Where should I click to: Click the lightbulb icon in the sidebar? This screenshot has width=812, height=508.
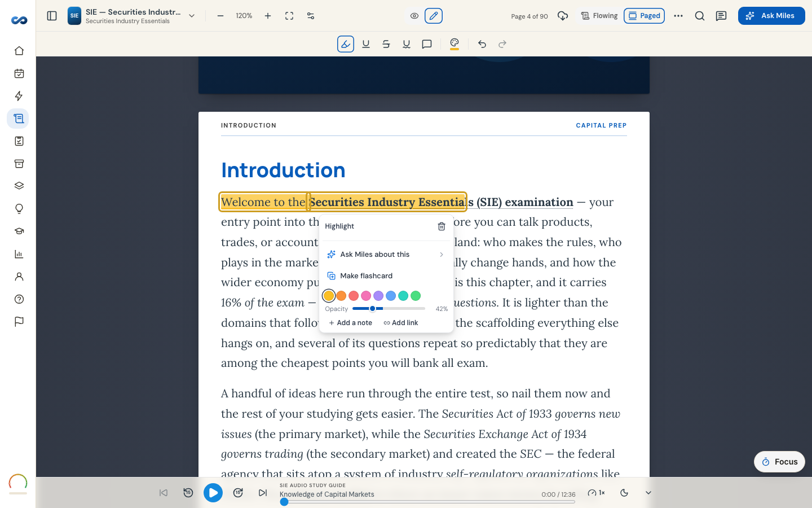(x=19, y=209)
